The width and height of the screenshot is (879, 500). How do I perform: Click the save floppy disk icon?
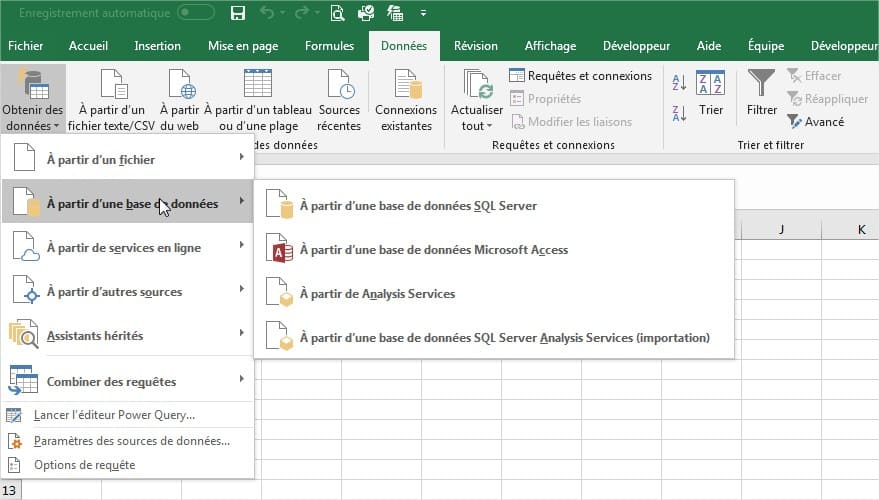[x=238, y=13]
